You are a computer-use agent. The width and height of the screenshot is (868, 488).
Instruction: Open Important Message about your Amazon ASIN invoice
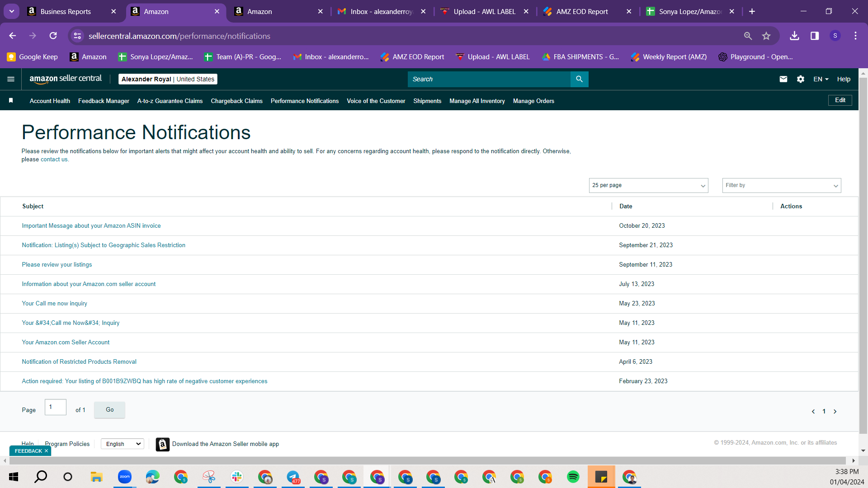tap(91, 226)
